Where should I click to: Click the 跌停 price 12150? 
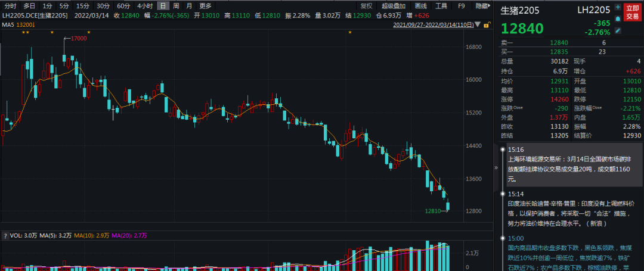tap(631, 99)
